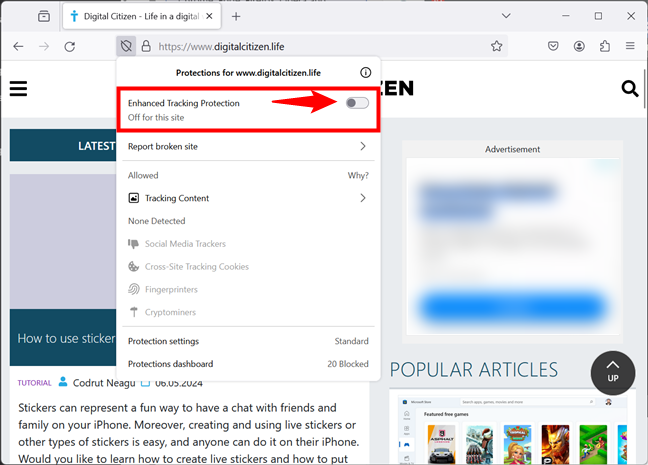The image size is (648, 465).
Task: Open How to use stickers article
Action: click(66, 339)
